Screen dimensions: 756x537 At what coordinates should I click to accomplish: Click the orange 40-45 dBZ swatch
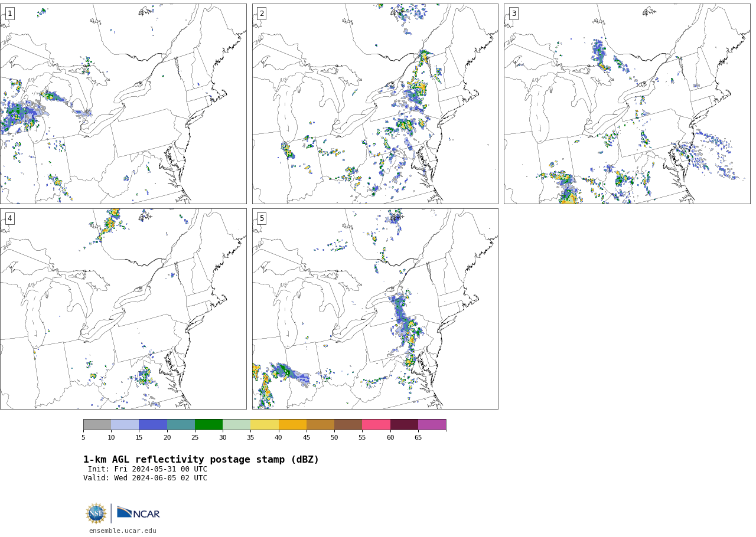[x=292, y=425]
